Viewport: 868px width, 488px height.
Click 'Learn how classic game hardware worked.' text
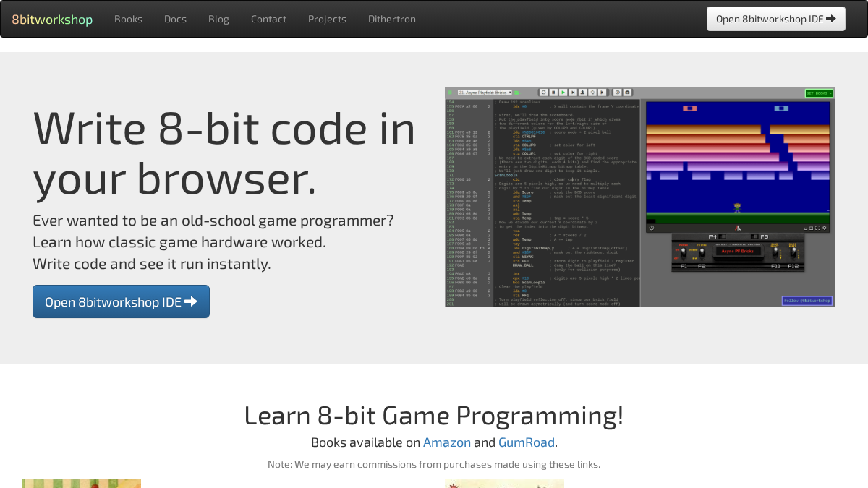pyautogui.click(x=179, y=242)
